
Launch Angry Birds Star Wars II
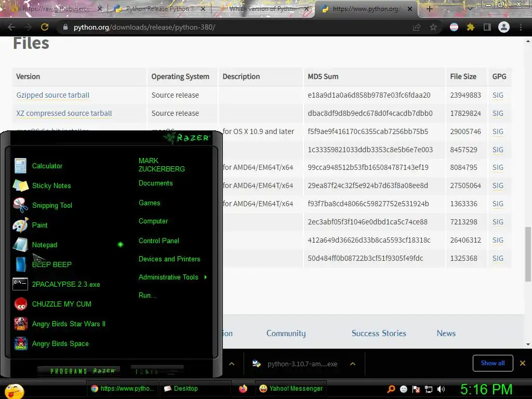click(60, 324)
